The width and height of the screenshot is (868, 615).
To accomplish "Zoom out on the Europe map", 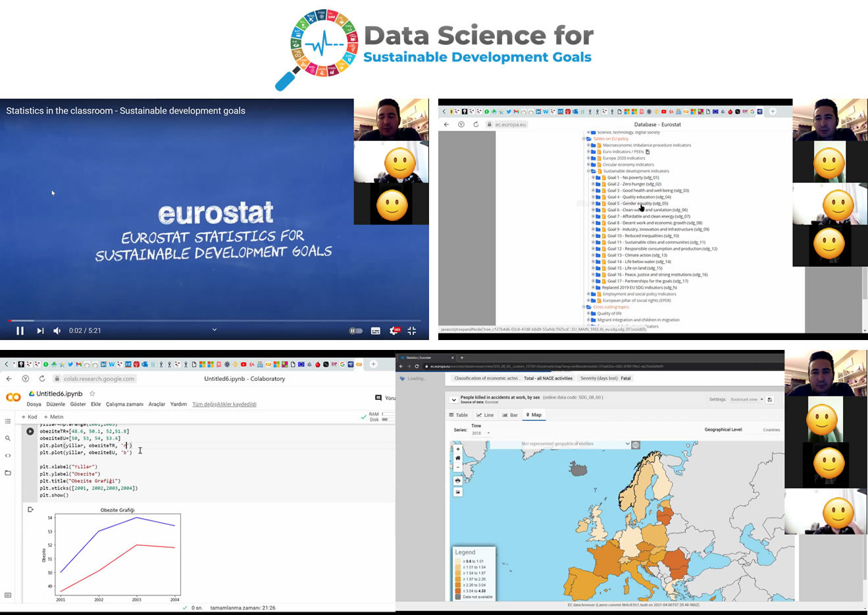I will point(458,468).
